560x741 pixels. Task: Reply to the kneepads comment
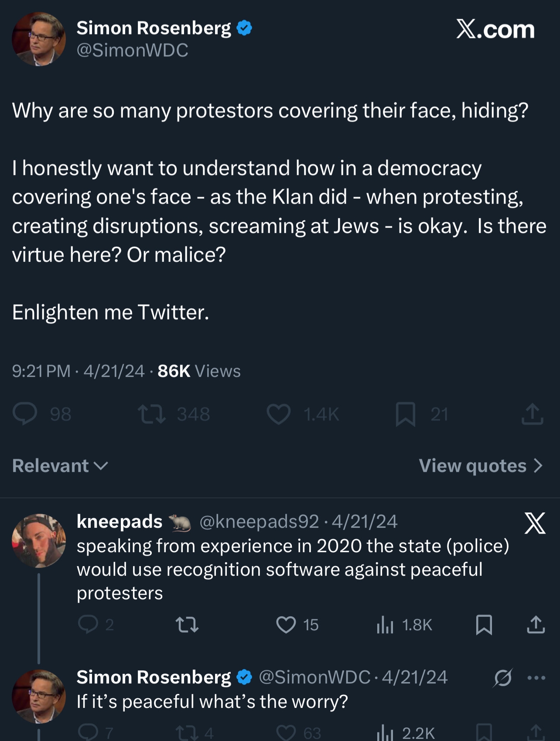(88, 625)
